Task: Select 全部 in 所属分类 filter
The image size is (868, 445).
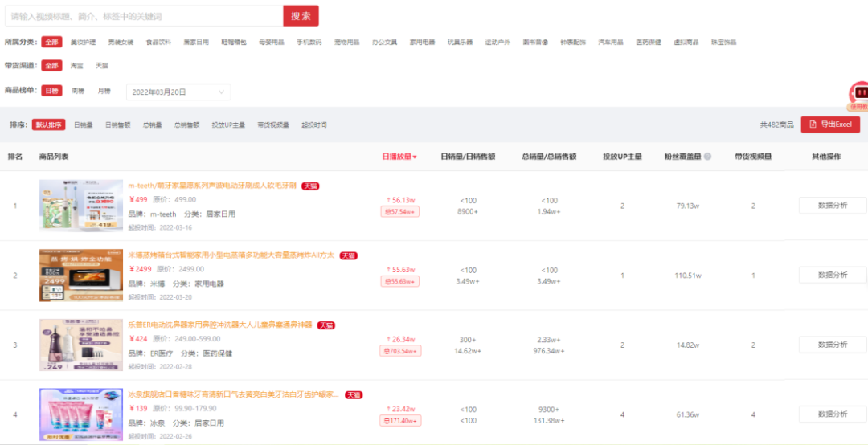Action: [51, 42]
